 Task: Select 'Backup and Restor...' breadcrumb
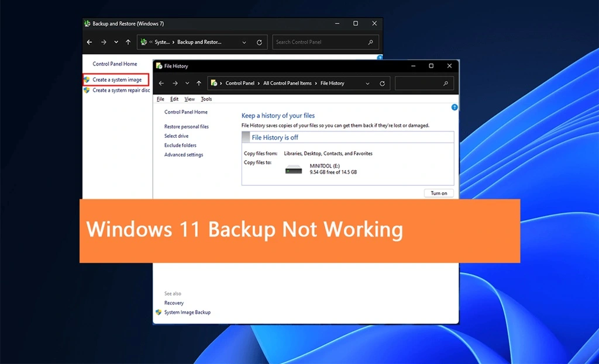click(199, 42)
